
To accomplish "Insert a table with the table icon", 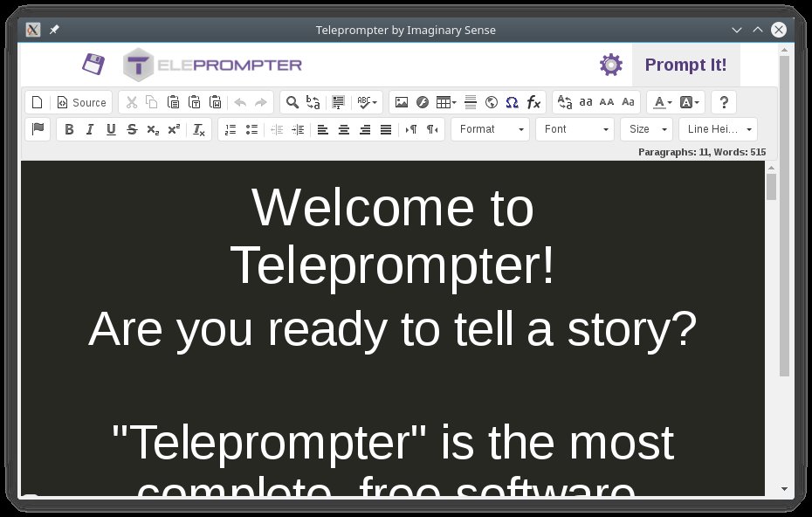I will point(444,102).
